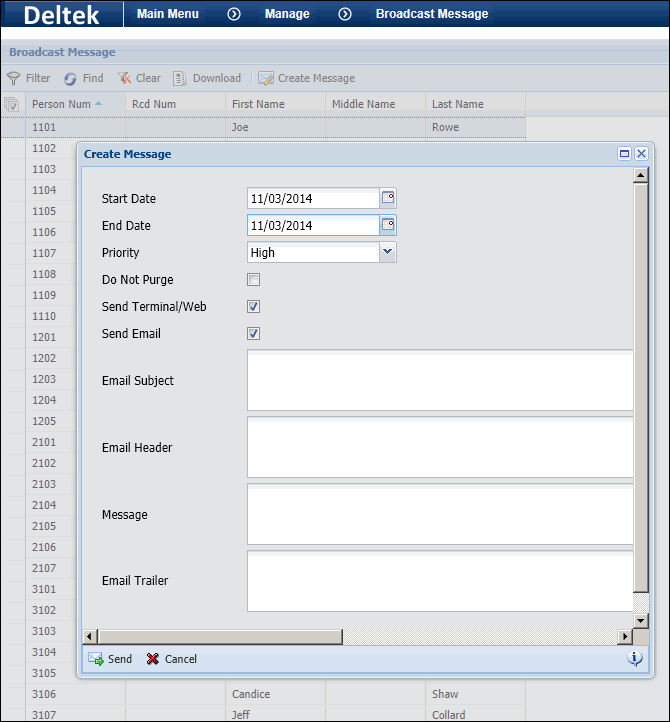670x722 pixels.
Task: Open Start Date calendar picker
Action: (388, 198)
